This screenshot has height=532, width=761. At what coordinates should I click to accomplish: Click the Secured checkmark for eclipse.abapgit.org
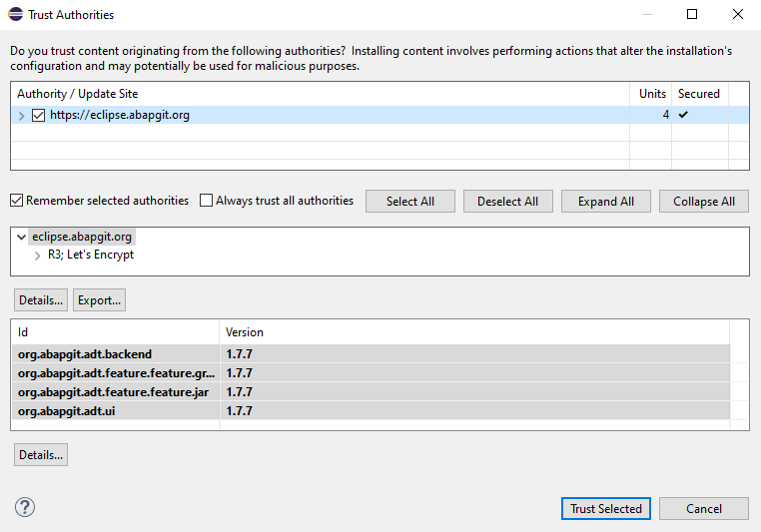click(x=683, y=115)
